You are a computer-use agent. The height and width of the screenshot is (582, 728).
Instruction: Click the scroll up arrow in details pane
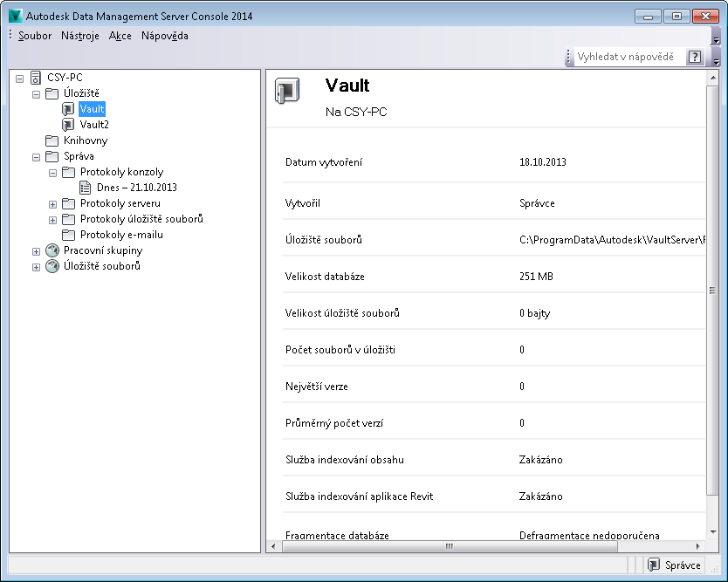pyautogui.click(x=712, y=78)
